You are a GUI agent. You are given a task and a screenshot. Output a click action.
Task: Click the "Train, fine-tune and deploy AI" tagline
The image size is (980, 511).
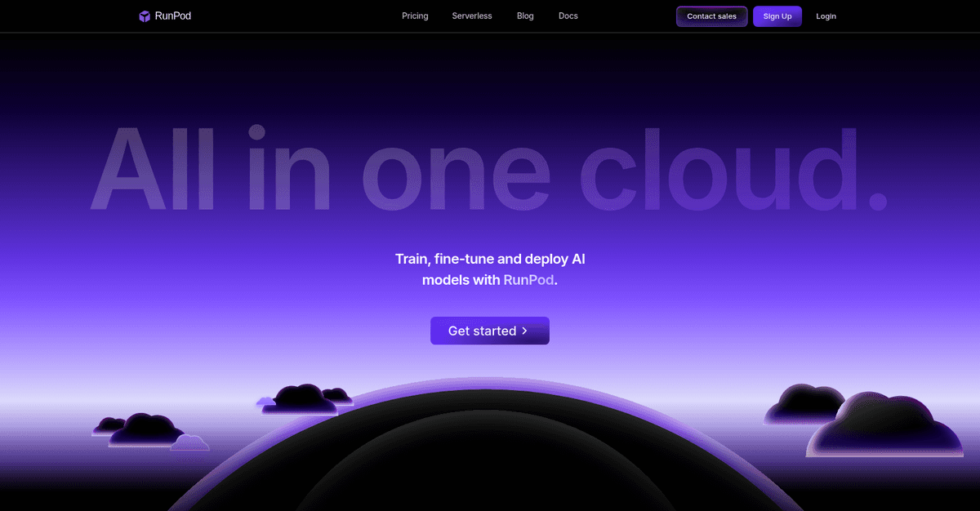[x=490, y=259]
